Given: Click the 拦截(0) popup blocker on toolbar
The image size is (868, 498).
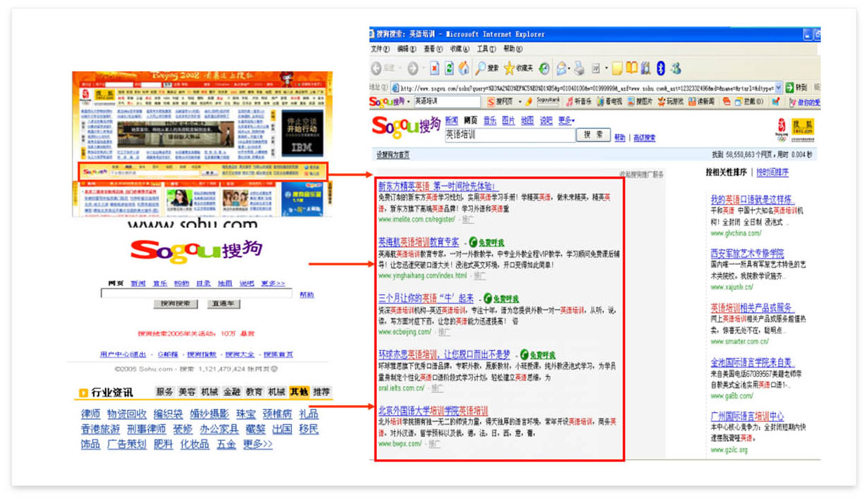Looking at the screenshot, I should click(x=749, y=102).
